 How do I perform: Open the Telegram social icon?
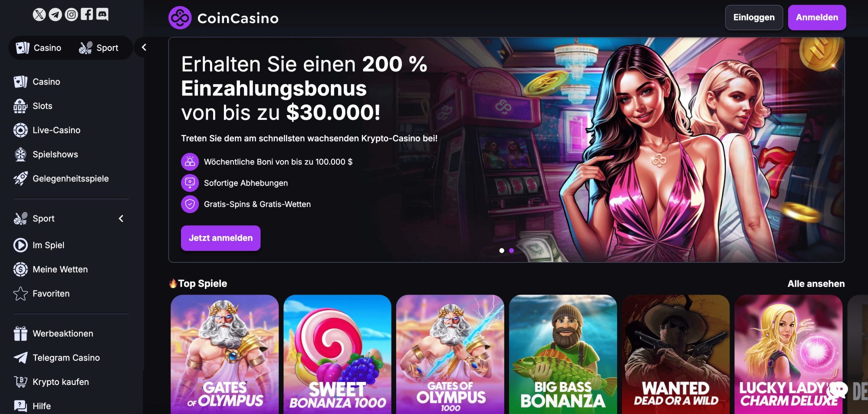[x=55, y=14]
